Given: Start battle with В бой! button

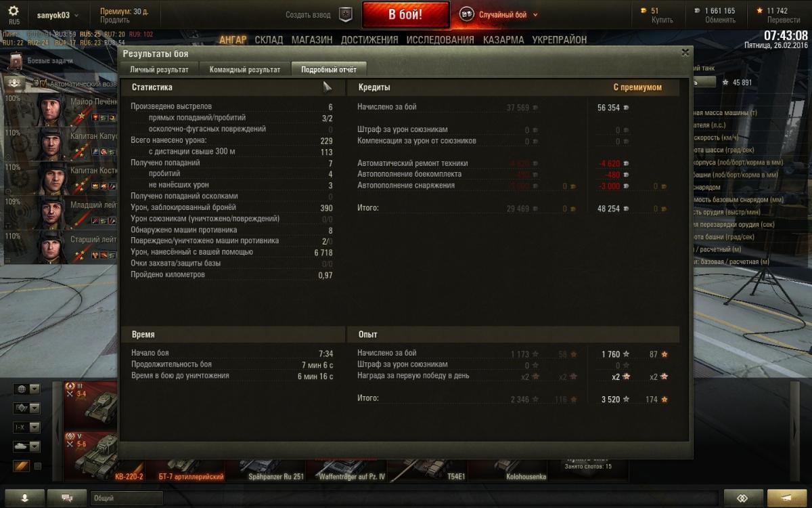Looking at the screenshot, I should pyautogui.click(x=405, y=15).
